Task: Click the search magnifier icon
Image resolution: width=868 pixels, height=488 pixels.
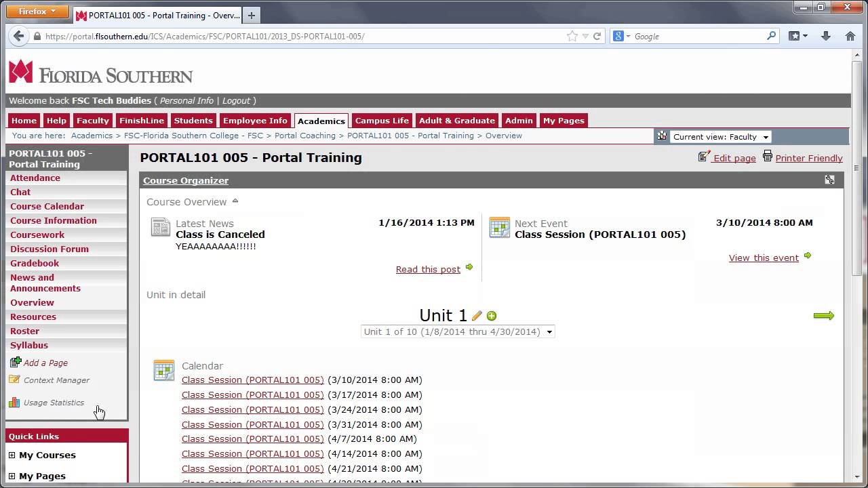Action: point(772,36)
